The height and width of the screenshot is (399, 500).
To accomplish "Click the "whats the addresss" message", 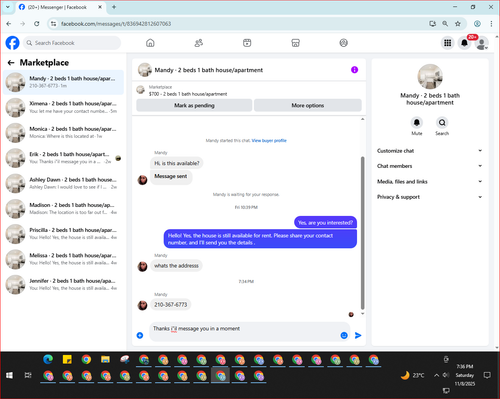I will pos(176,266).
